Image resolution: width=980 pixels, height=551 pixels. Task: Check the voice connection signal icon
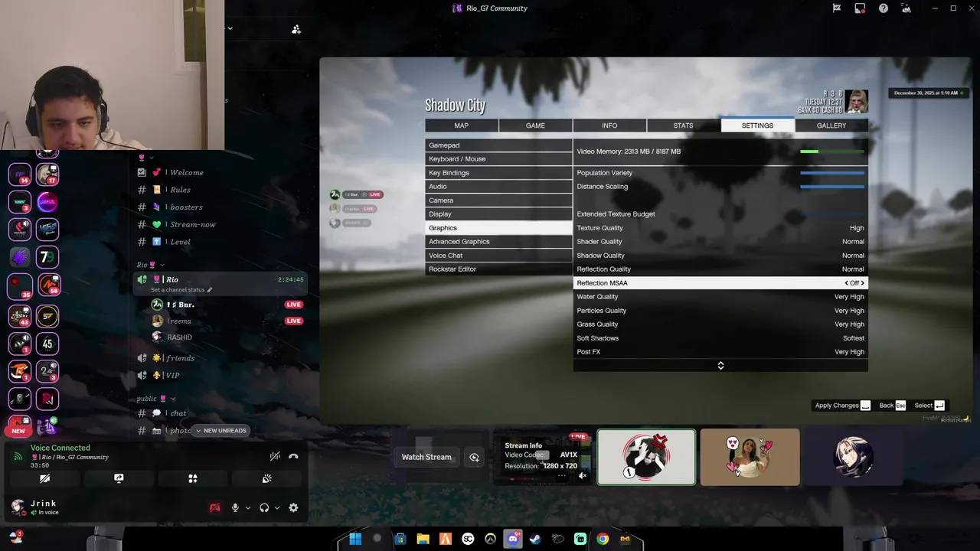18,456
